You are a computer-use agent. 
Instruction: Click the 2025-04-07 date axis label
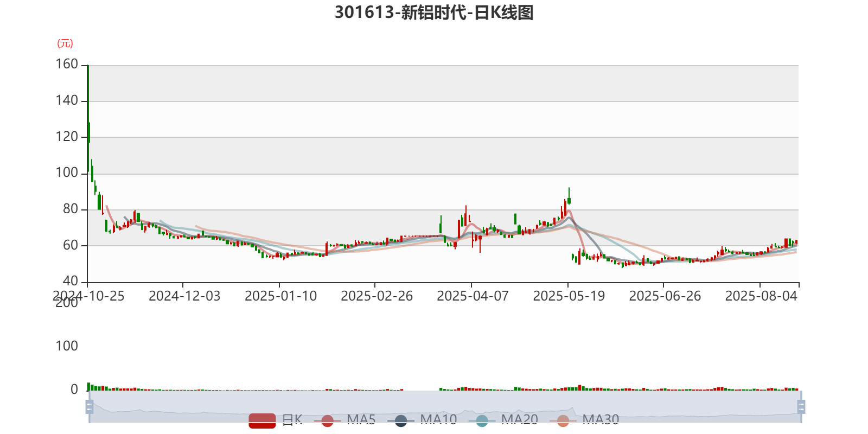click(x=473, y=296)
